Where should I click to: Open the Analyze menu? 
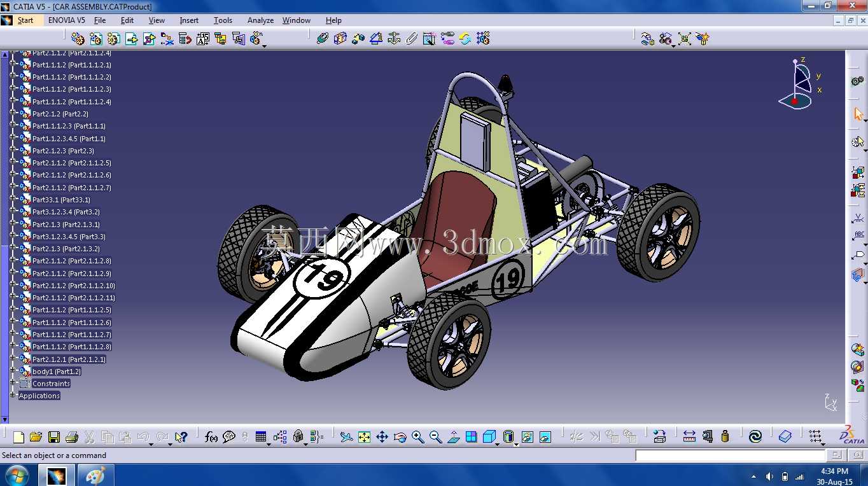[x=260, y=20]
